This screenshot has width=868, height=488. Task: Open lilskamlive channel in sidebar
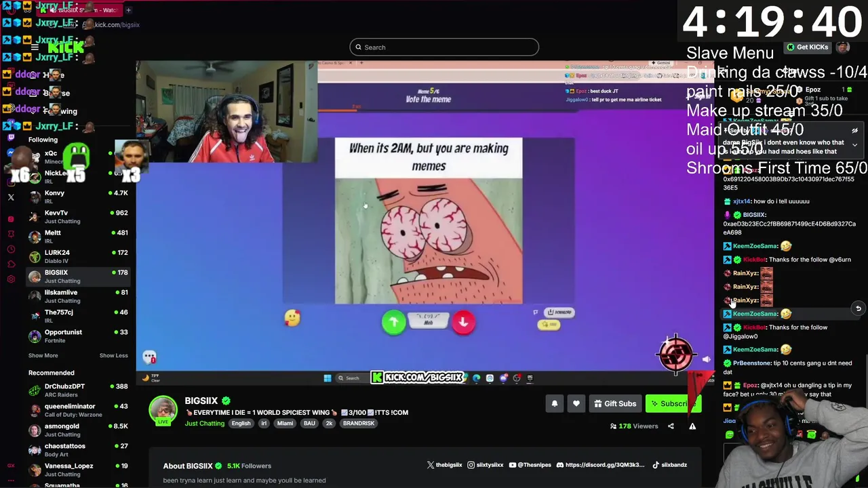[x=78, y=296]
